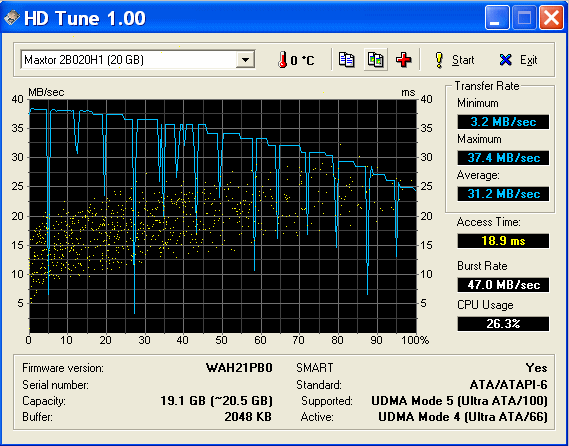Click the Start exclamation mark icon
The height and width of the screenshot is (446, 569).
tap(439, 60)
